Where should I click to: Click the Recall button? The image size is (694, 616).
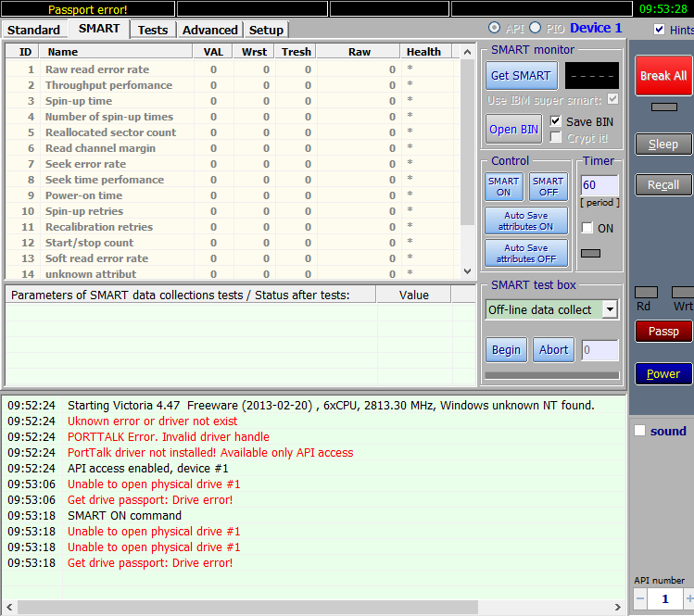point(662,184)
